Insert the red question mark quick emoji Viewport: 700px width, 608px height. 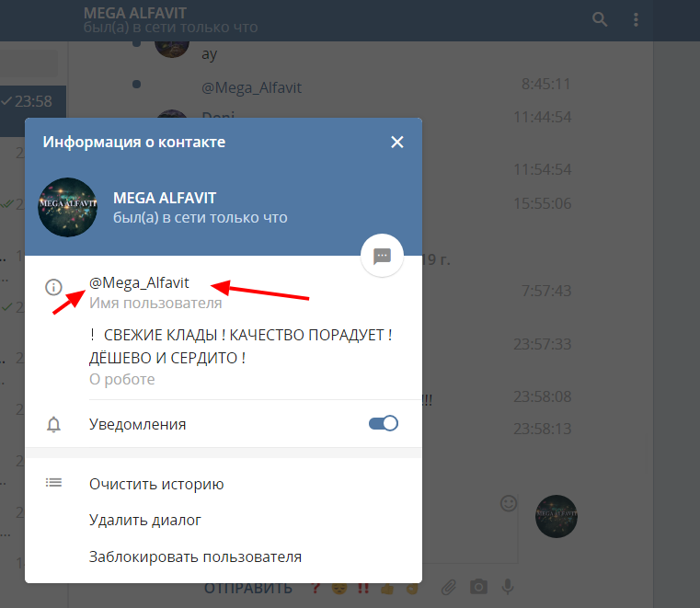click(x=316, y=588)
